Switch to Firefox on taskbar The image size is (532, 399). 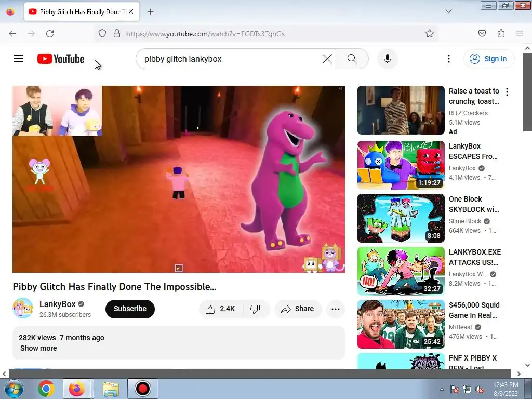tap(77, 389)
